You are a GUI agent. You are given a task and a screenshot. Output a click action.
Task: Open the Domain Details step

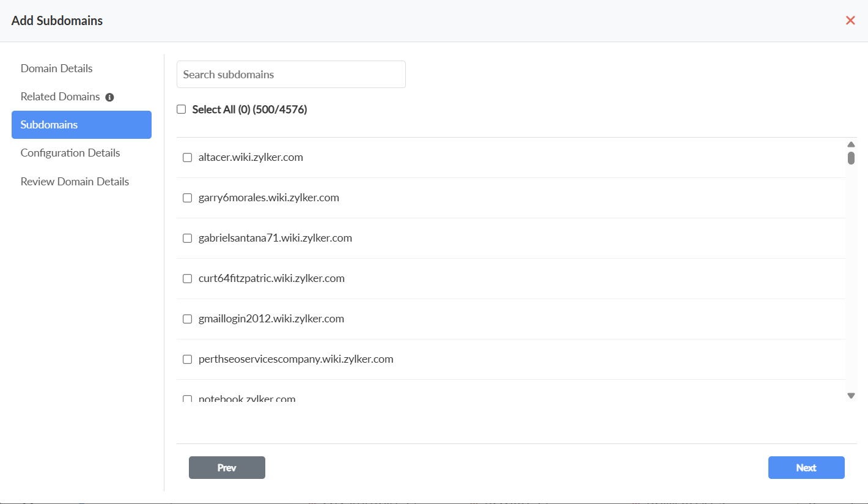click(x=57, y=69)
